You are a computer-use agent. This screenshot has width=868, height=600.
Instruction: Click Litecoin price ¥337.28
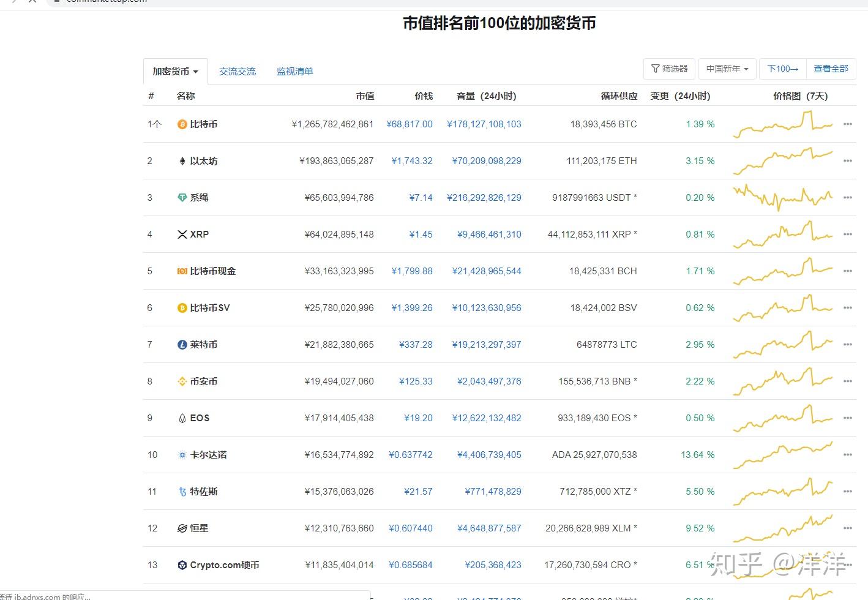(416, 345)
